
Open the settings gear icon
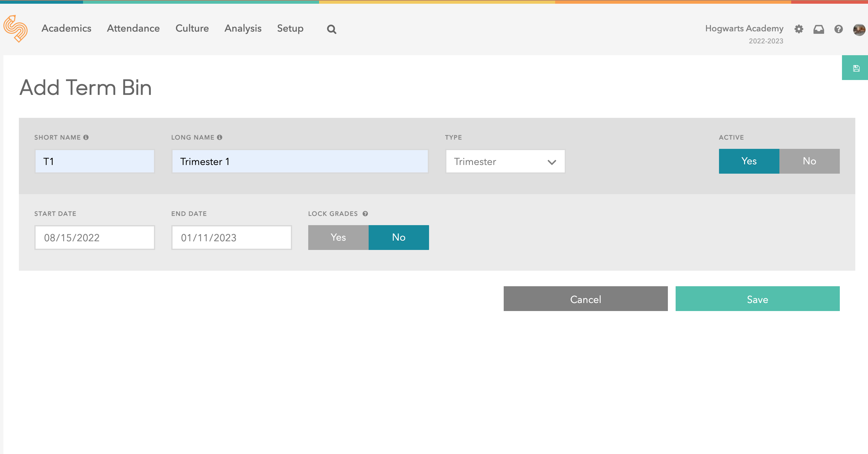[799, 29]
